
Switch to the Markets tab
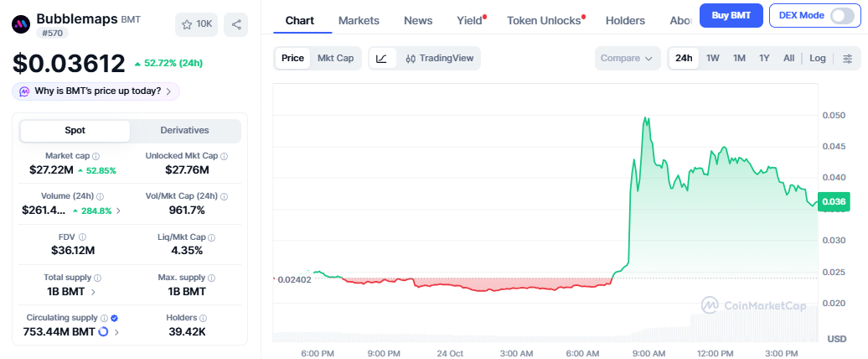pos(359,20)
